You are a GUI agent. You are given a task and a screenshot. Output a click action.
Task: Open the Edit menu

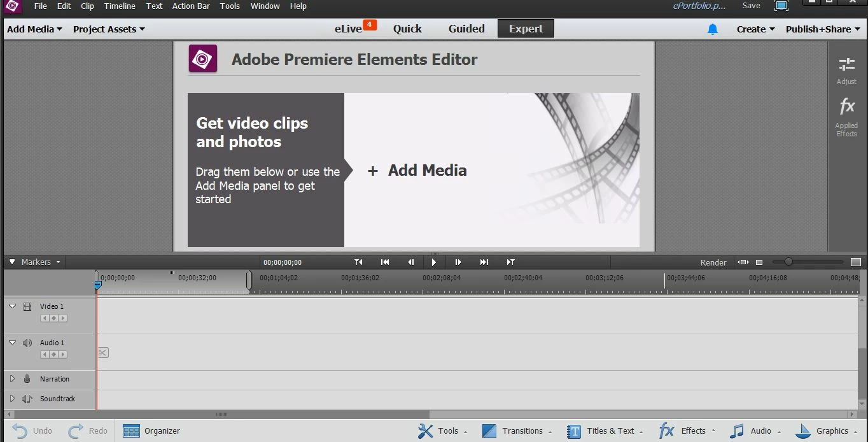(x=64, y=6)
